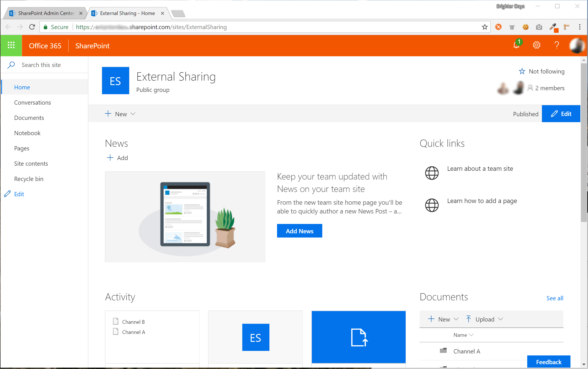Open Pages in the left navigation
Screen dimensions: 588x369
click(22, 148)
